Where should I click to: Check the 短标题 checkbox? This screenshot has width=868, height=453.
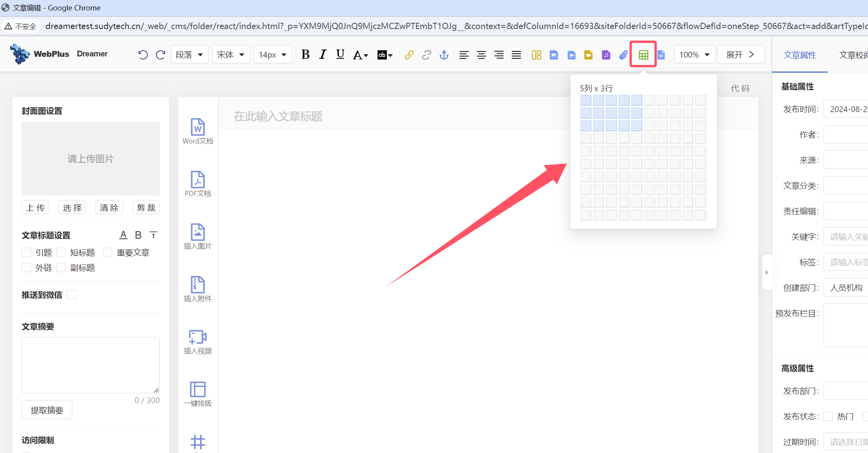[61, 252]
